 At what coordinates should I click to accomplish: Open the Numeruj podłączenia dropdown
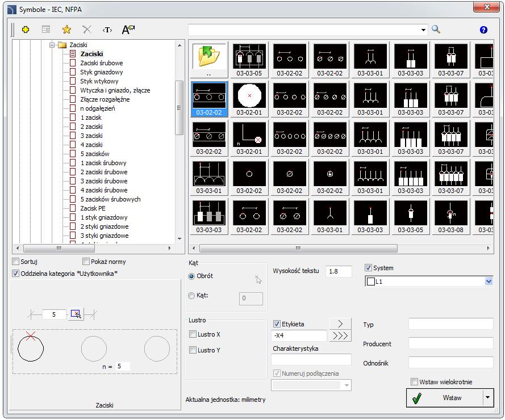coord(347,385)
